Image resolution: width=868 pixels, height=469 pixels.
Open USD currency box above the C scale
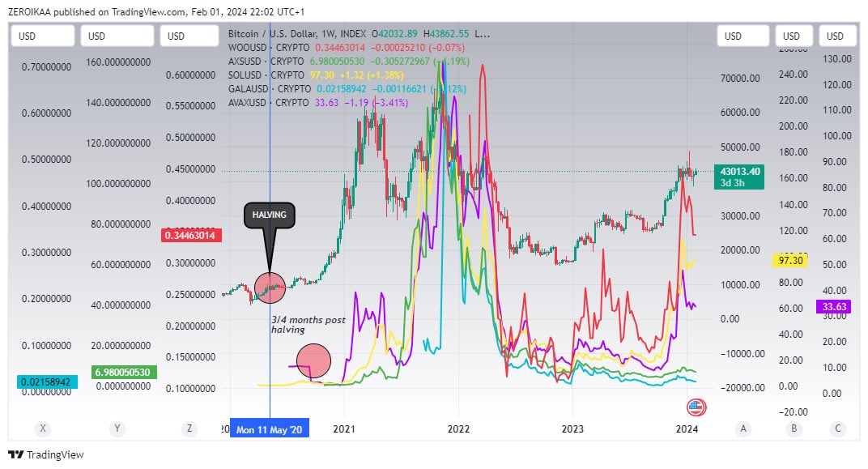pyautogui.click(x=837, y=36)
